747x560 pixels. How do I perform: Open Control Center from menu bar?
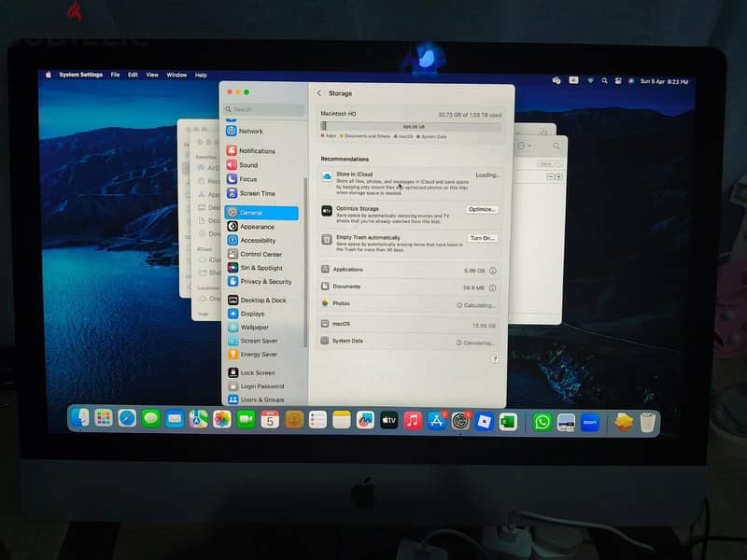click(618, 81)
